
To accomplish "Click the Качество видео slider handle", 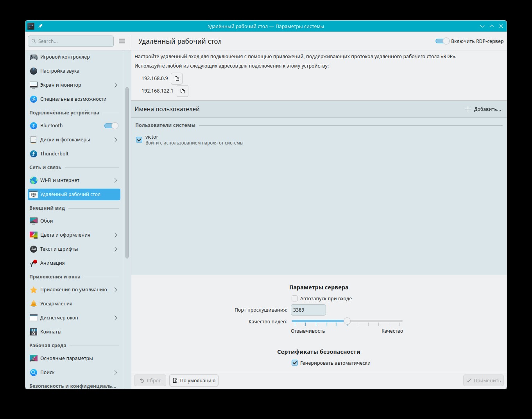I will (x=347, y=321).
